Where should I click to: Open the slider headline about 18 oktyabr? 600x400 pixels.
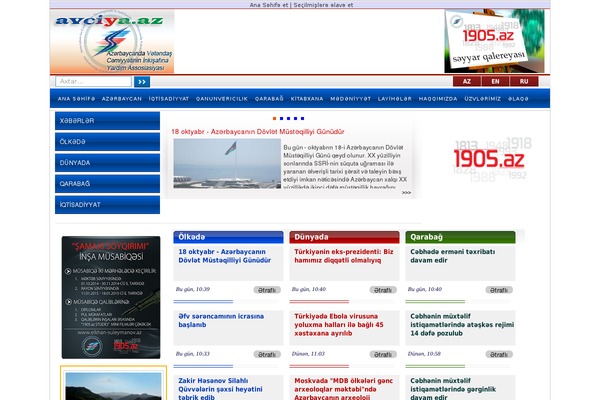point(258,132)
